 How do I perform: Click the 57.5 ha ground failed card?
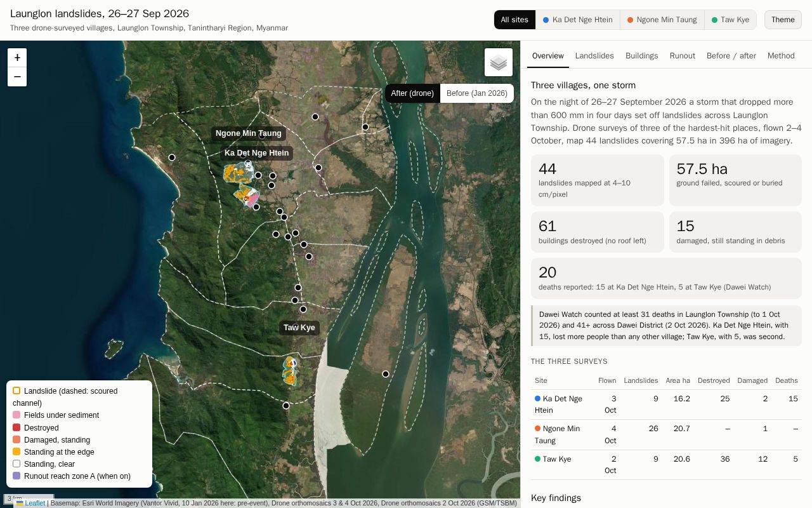pyautogui.click(x=735, y=180)
